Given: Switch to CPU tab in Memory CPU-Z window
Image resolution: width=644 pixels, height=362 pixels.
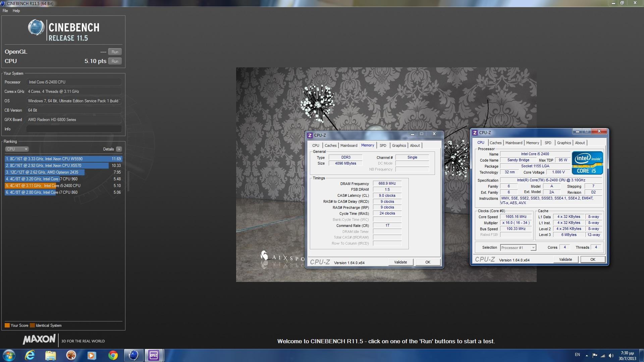Looking at the screenshot, I should 316,145.
